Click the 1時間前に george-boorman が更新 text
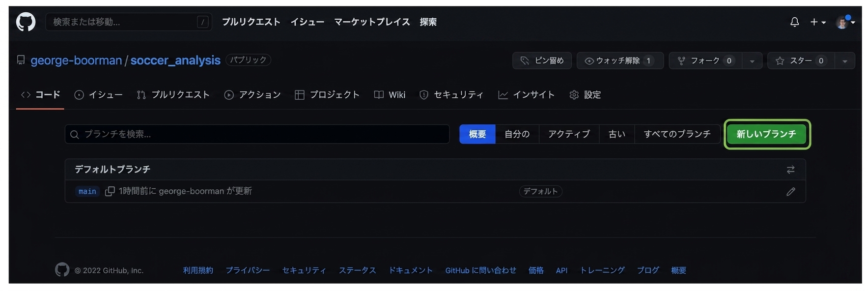This screenshot has width=868, height=291. [x=185, y=191]
